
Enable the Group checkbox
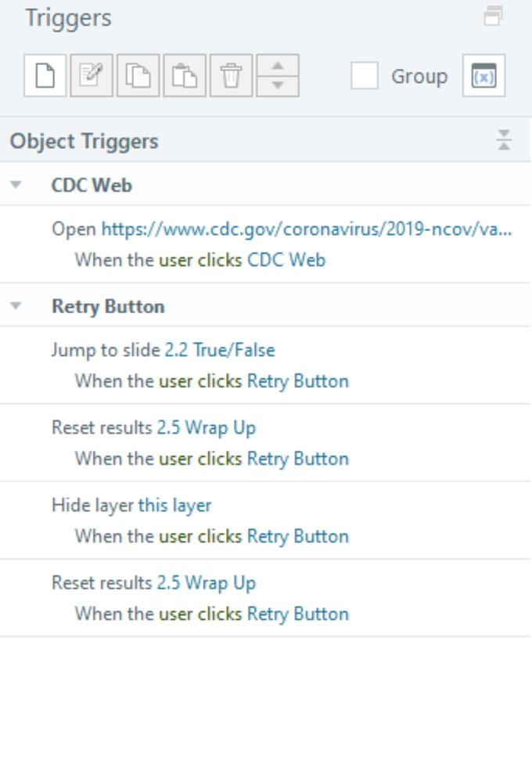point(365,76)
